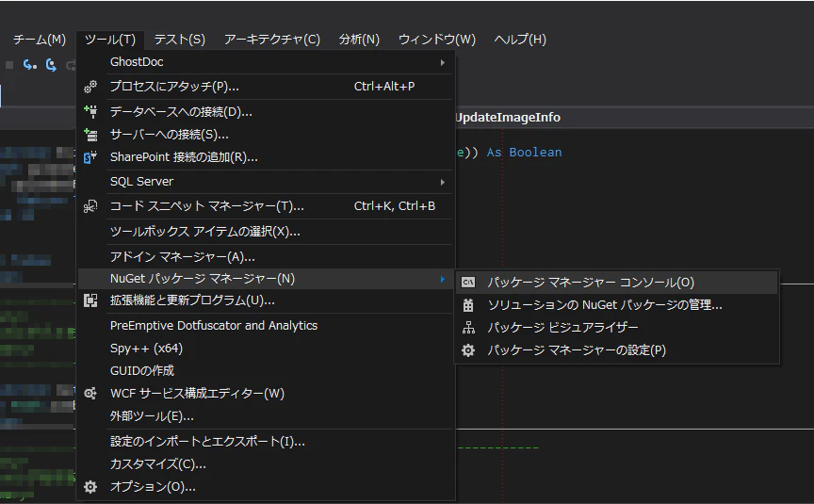Click the server connection icon
The height and width of the screenshot is (504, 814).
click(90, 135)
